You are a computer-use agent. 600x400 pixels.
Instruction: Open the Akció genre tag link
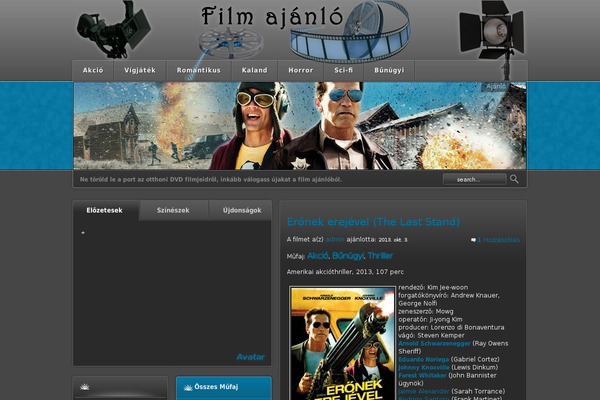tap(318, 256)
